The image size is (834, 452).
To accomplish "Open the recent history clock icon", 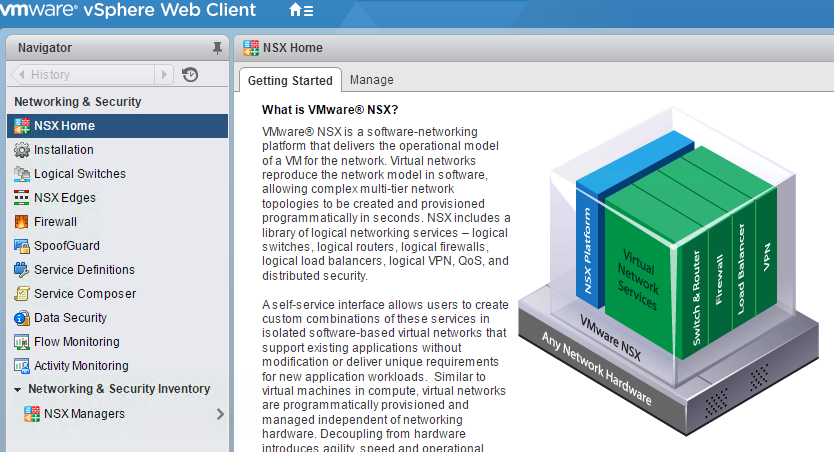I will [190, 75].
